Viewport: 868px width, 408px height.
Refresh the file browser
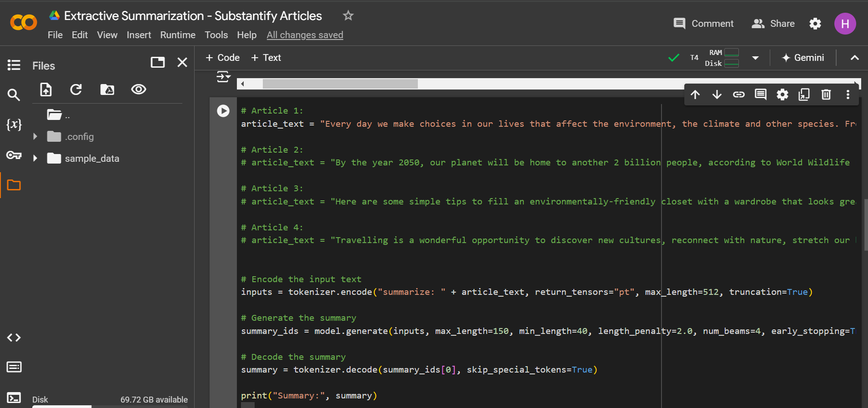tap(76, 90)
